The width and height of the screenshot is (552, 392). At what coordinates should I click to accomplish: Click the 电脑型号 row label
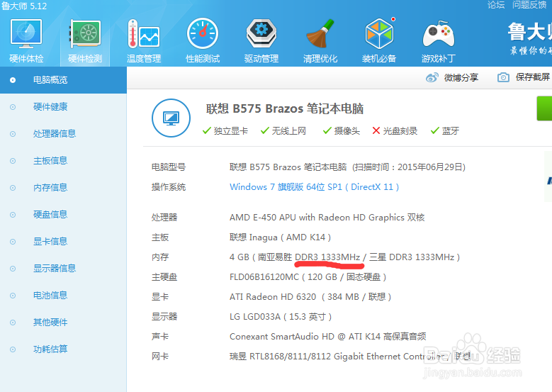coord(168,167)
